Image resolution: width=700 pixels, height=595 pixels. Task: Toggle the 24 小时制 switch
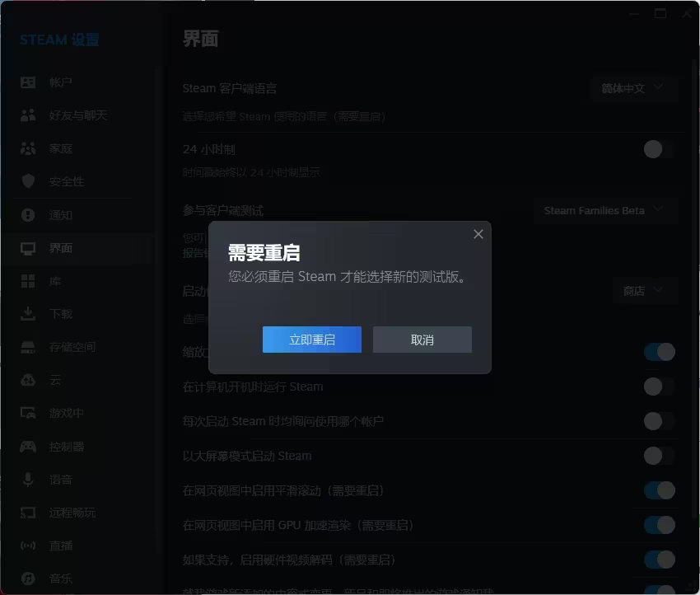[x=659, y=149]
